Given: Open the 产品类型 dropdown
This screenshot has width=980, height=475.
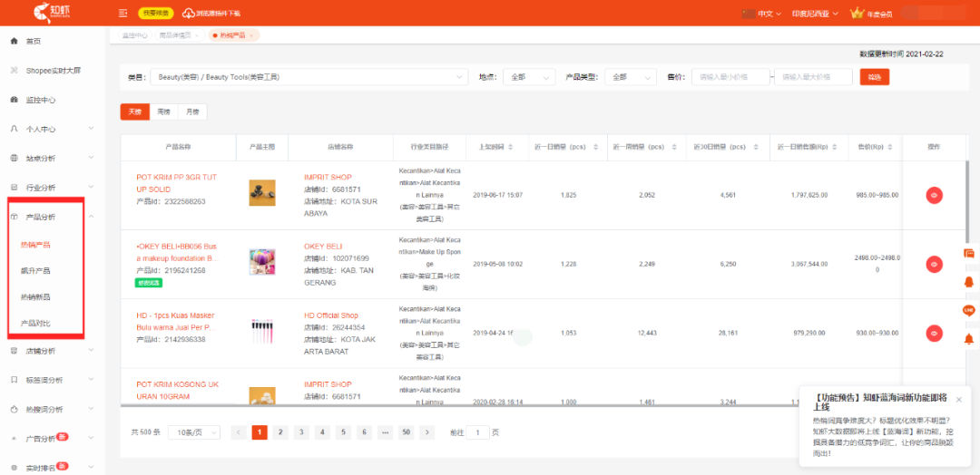Looking at the screenshot, I should 631,77.
